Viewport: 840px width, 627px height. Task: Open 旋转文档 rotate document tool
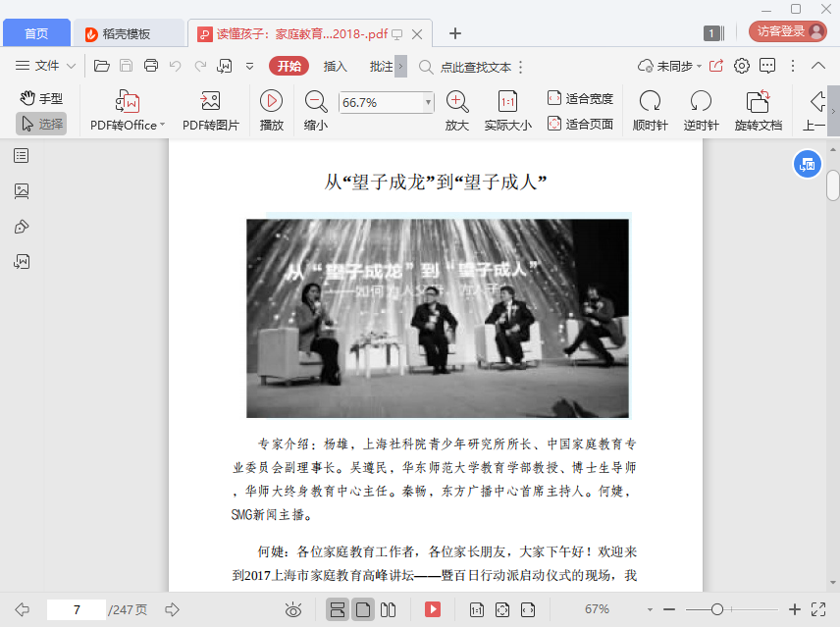coord(758,111)
